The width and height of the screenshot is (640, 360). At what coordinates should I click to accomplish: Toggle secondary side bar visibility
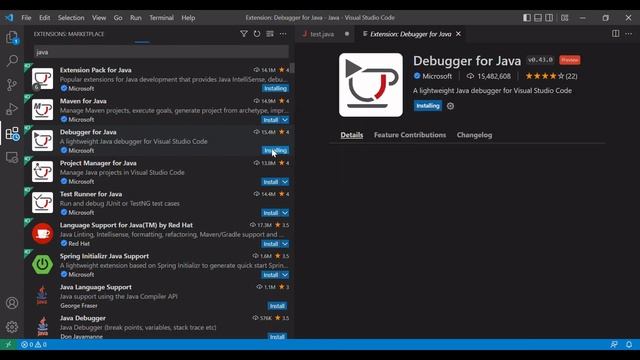point(549,18)
